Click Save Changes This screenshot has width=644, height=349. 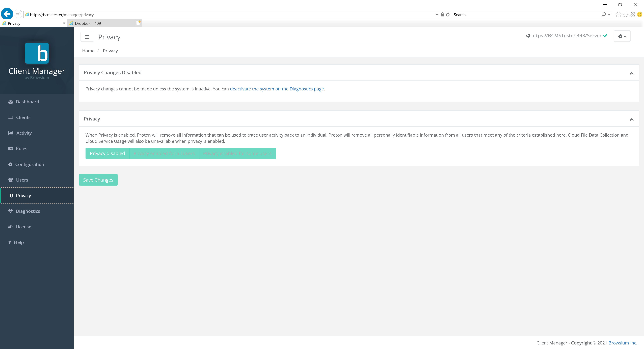click(x=98, y=180)
